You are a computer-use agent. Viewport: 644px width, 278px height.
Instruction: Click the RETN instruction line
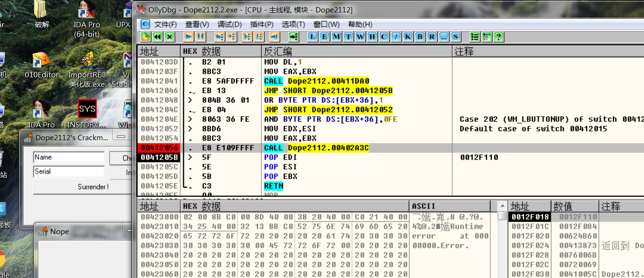click(x=273, y=186)
